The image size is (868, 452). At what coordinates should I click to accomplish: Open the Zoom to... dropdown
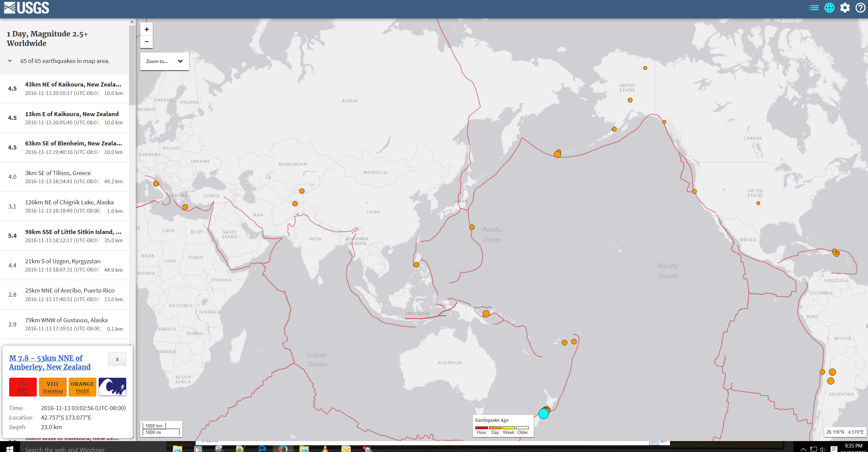164,61
